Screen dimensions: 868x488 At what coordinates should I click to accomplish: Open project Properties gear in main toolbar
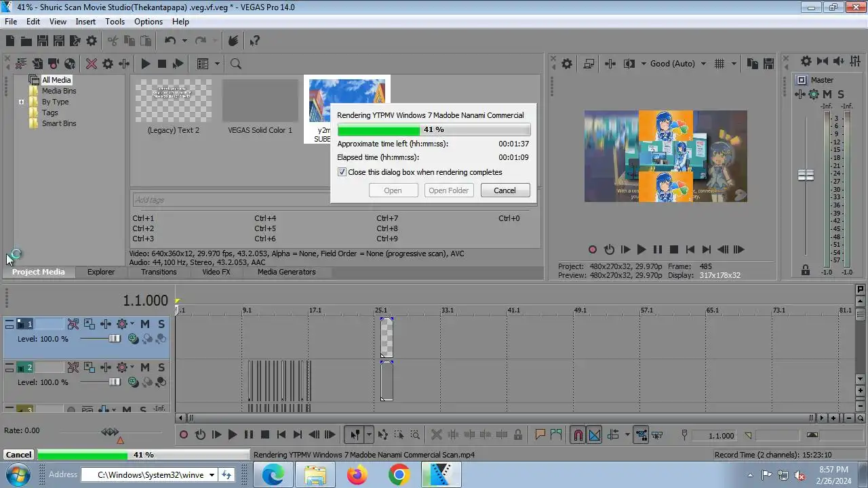[x=92, y=41]
